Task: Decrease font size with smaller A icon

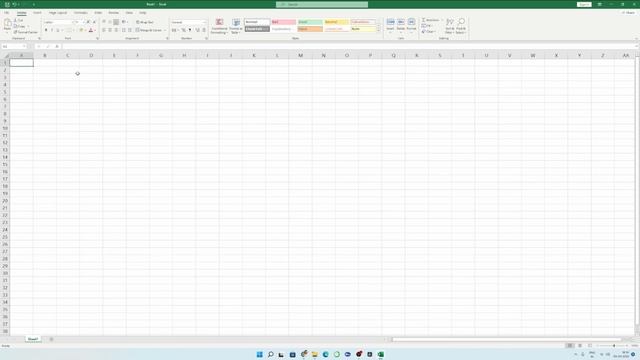Action: pyautogui.click(x=94, y=22)
